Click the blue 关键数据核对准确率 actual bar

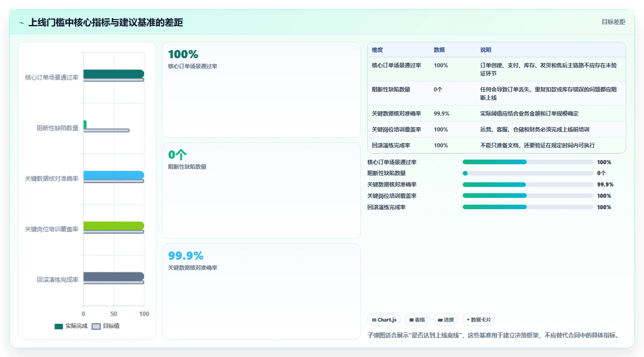pyautogui.click(x=114, y=175)
